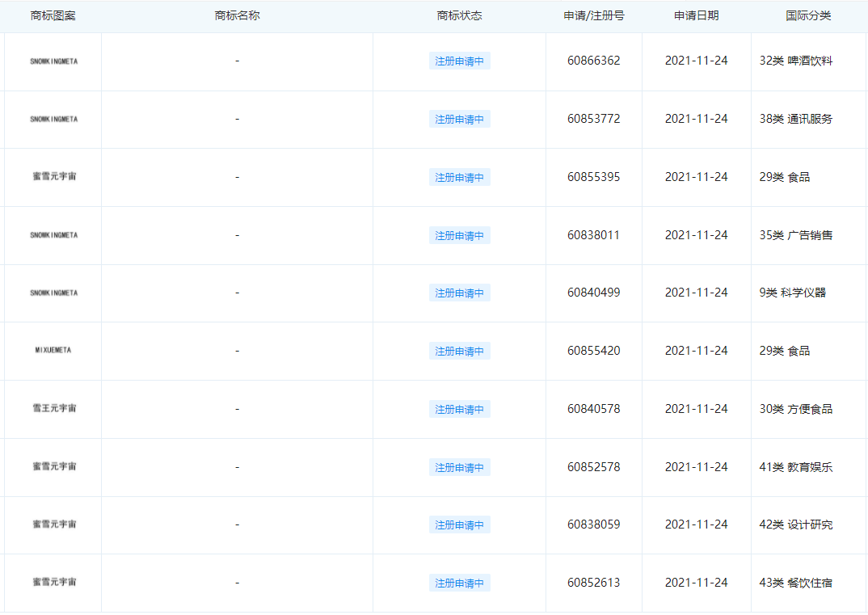Viewport: 868px width, 615px height.
Task: Select application number 60855395
Action: (x=593, y=177)
